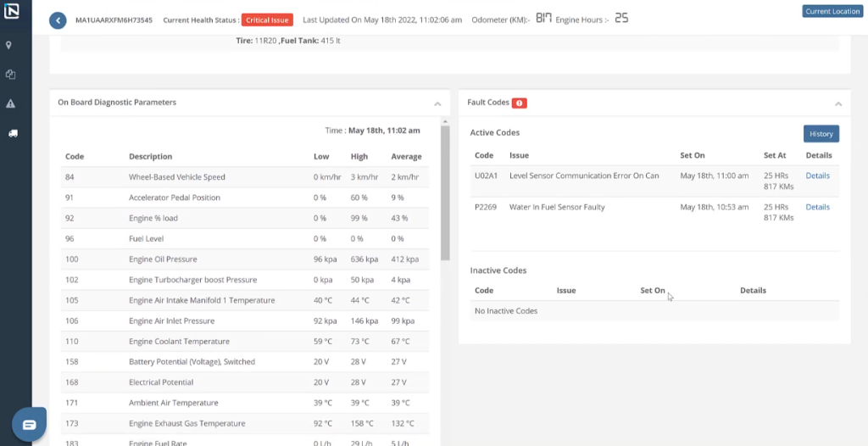The height and width of the screenshot is (446, 868).
Task: Click the Average column header
Action: [406, 157]
